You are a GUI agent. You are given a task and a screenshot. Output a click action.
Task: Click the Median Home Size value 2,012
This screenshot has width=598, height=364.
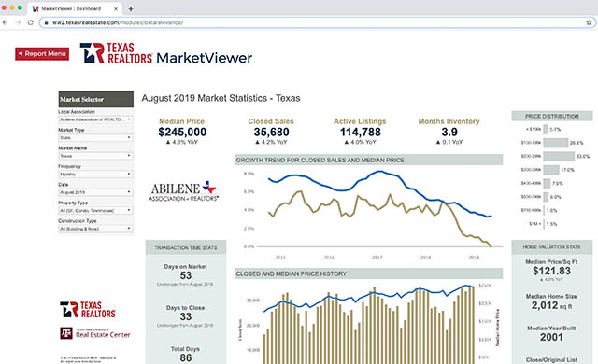click(545, 305)
